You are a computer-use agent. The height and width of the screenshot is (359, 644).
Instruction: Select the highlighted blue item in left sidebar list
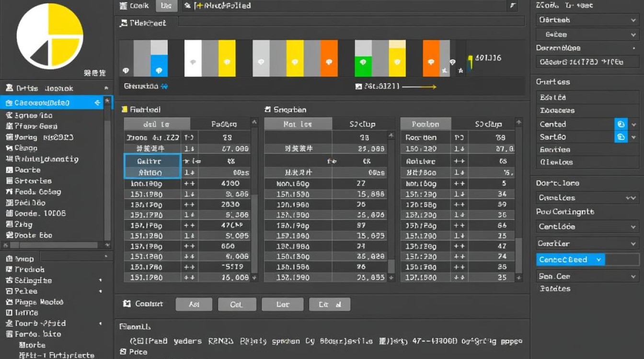coord(50,102)
